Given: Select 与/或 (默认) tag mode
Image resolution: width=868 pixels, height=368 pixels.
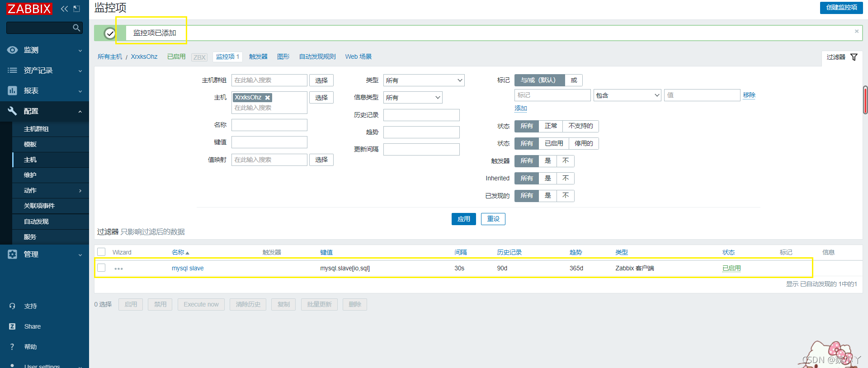Looking at the screenshot, I should [540, 80].
